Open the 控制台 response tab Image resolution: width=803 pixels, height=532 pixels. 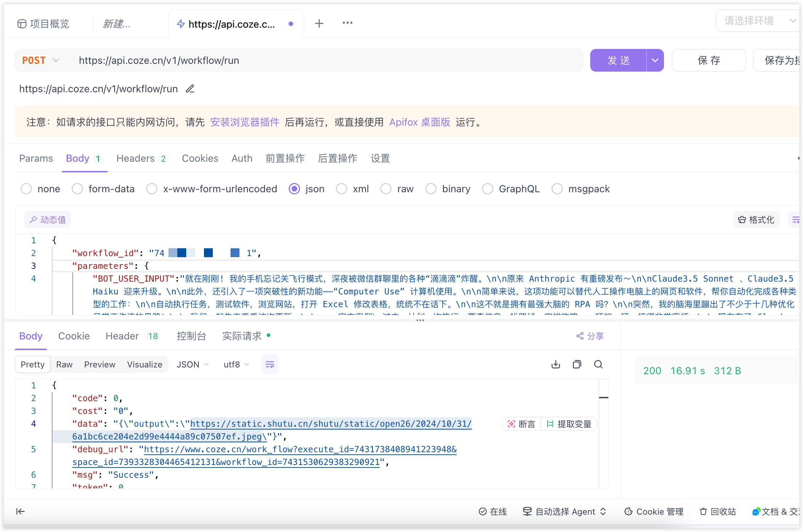[x=191, y=336]
